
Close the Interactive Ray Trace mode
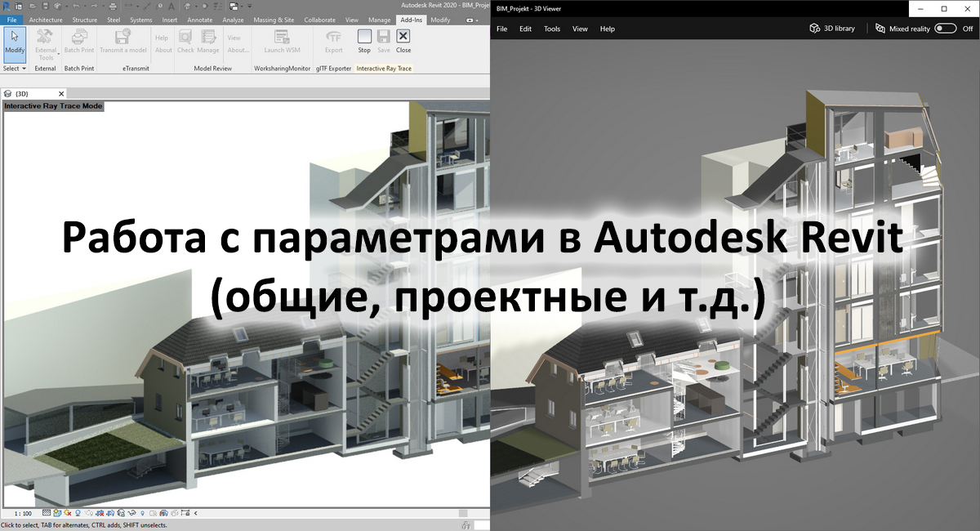point(403,43)
